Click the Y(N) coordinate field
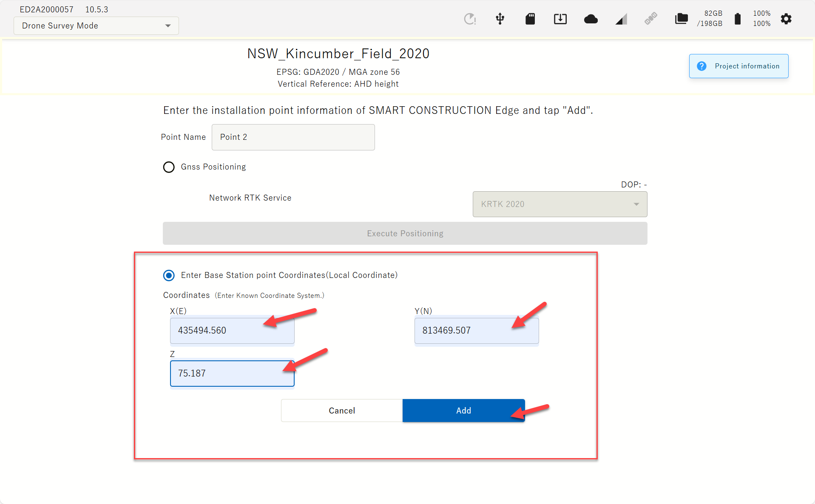 coord(477,331)
